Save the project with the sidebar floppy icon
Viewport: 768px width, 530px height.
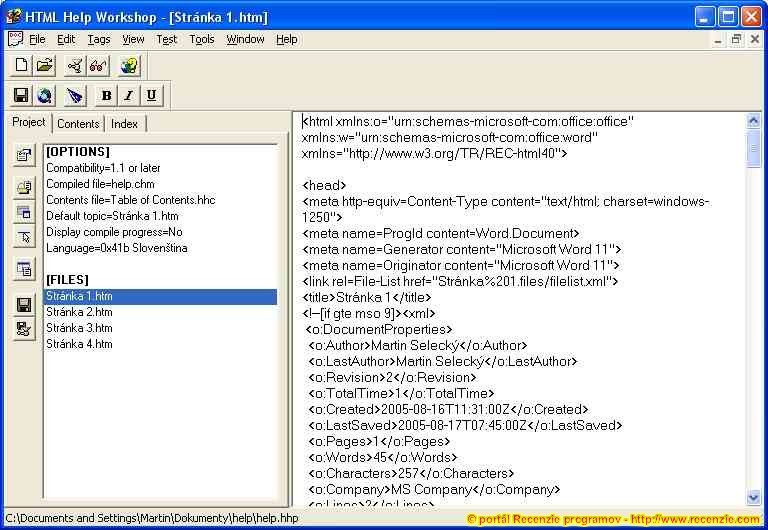click(24, 305)
